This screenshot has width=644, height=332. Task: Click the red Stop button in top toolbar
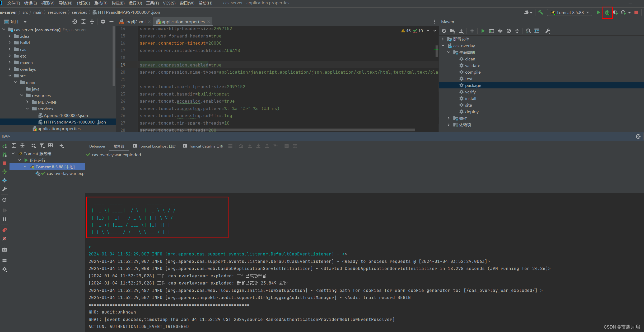tap(636, 12)
